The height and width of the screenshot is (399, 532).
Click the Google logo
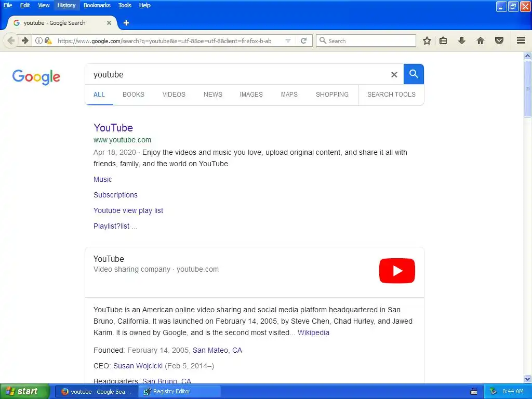[x=36, y=77]
